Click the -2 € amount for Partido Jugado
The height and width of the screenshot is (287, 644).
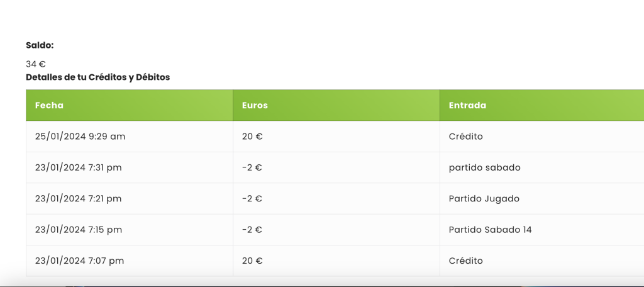(252, 198)
